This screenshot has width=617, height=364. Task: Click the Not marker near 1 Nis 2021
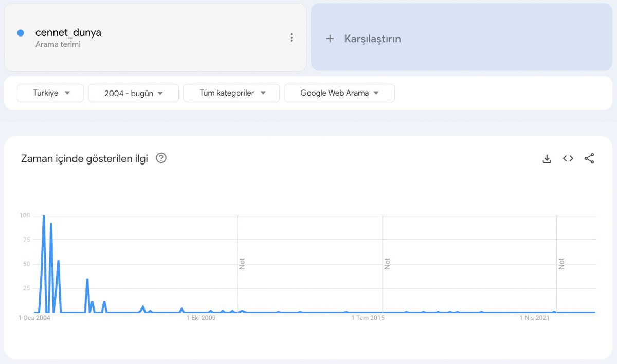coord(561,264)
